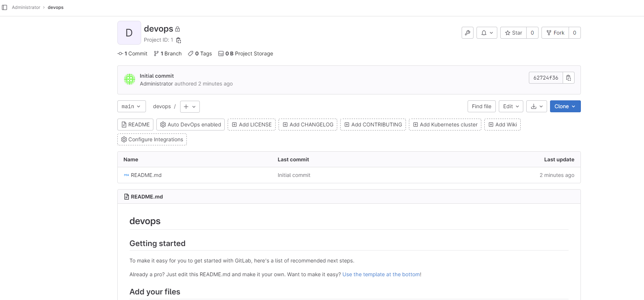Open Auto DevOps enabled settings
644x300 pixels.
[x=190, y=125]
